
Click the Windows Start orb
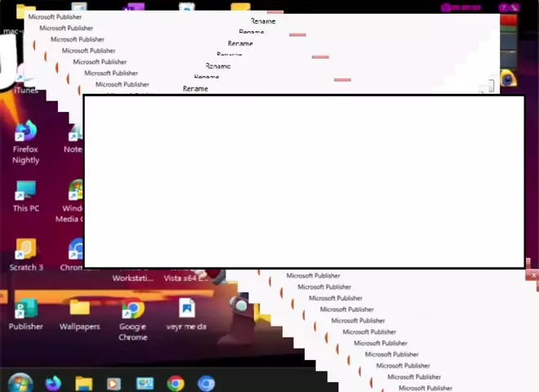20,383
